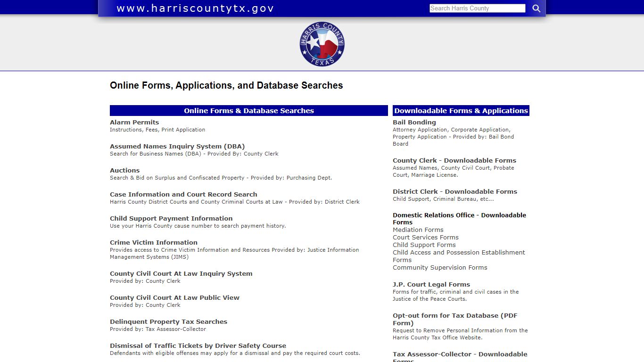
Task: Open County Civil Court At Law Public View
Action: [x=174, y=297]
